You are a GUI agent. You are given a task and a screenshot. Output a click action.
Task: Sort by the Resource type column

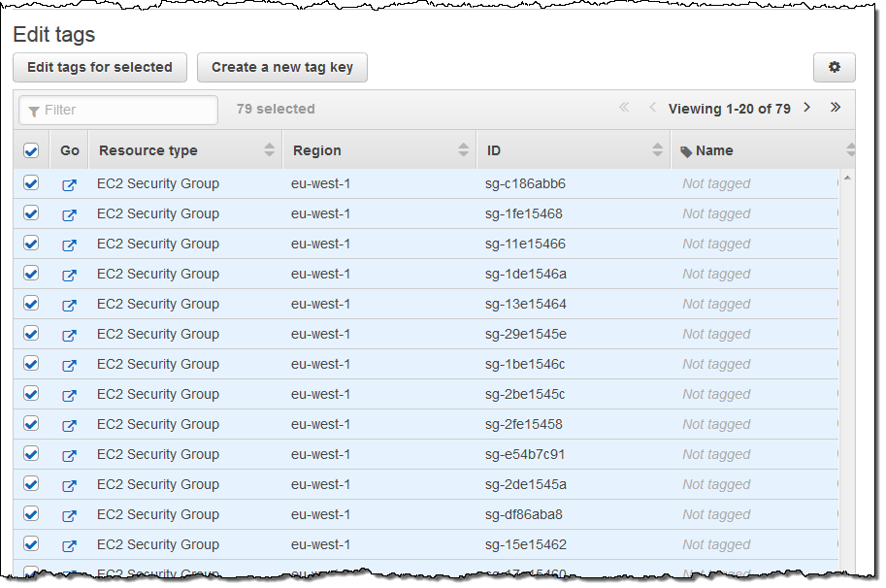[x=148, y=150]
